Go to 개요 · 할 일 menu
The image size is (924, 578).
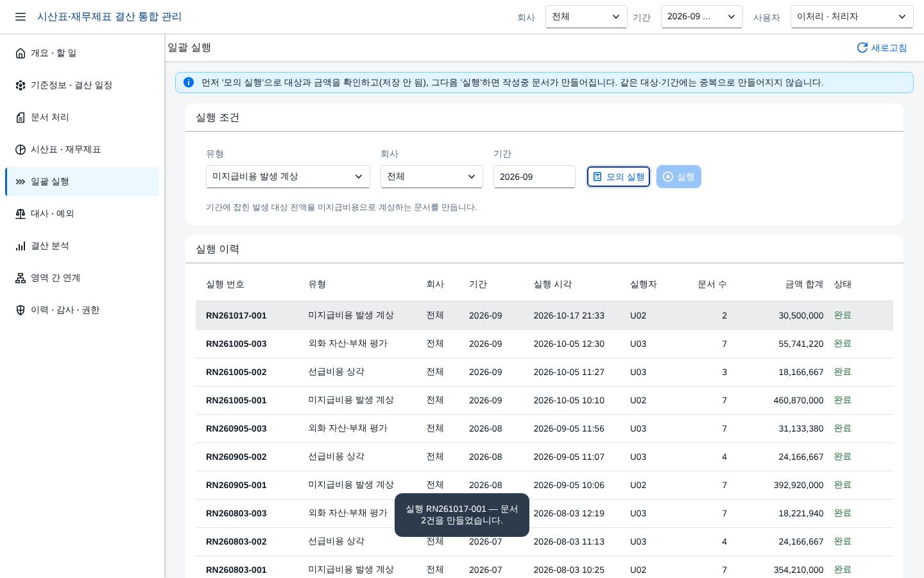click(x=82, y=53)
